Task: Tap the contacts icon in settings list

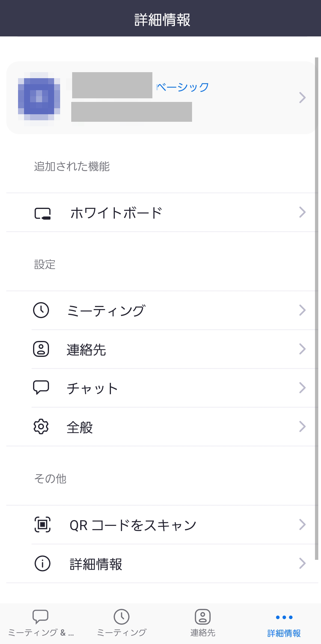Action: [41, 349]
